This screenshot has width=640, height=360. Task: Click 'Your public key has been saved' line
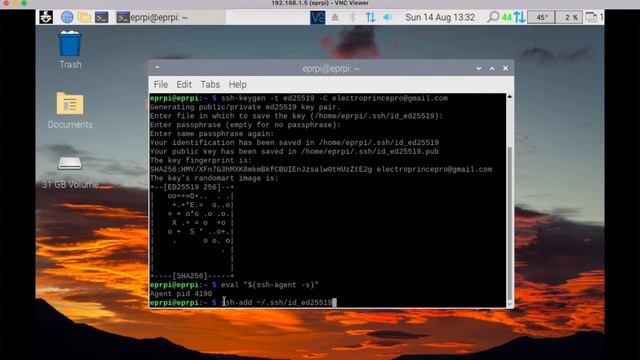pos(294,152)
